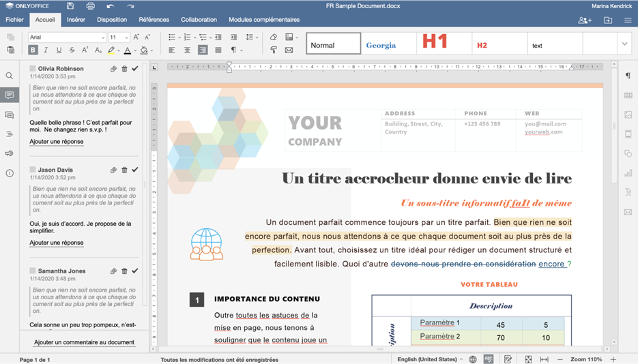Click the Clear style eraser icon
This screenshot has width=638, height=364.
(x=274, y=37)
